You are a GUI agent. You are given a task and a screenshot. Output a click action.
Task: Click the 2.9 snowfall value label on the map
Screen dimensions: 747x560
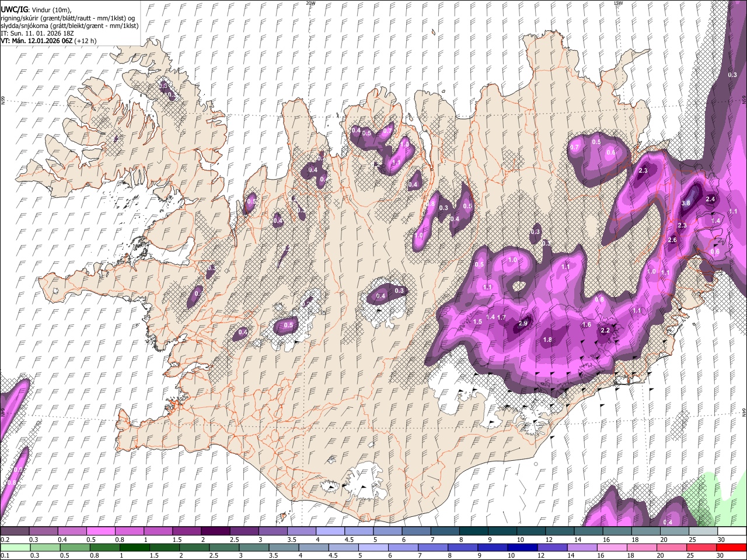[x=523, y=324]
